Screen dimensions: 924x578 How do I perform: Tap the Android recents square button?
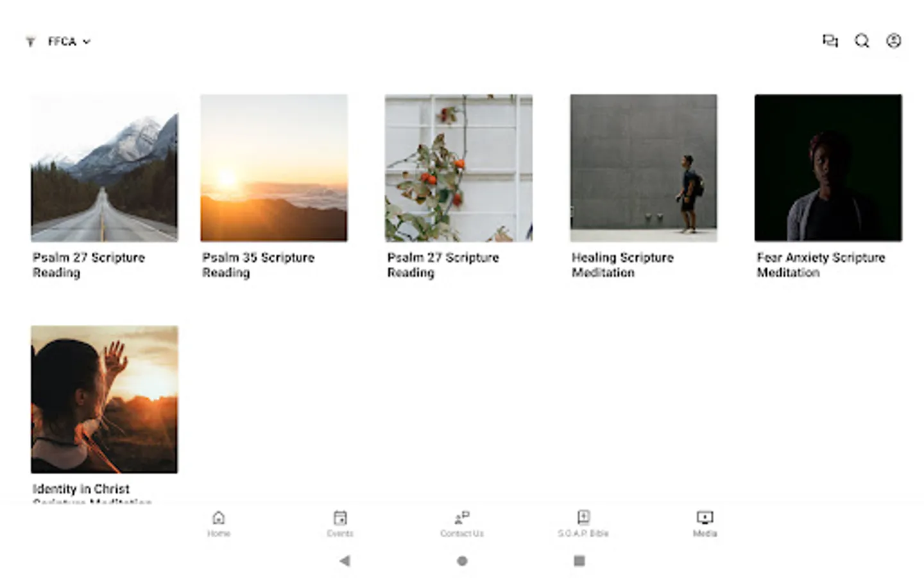click(579, 561)
